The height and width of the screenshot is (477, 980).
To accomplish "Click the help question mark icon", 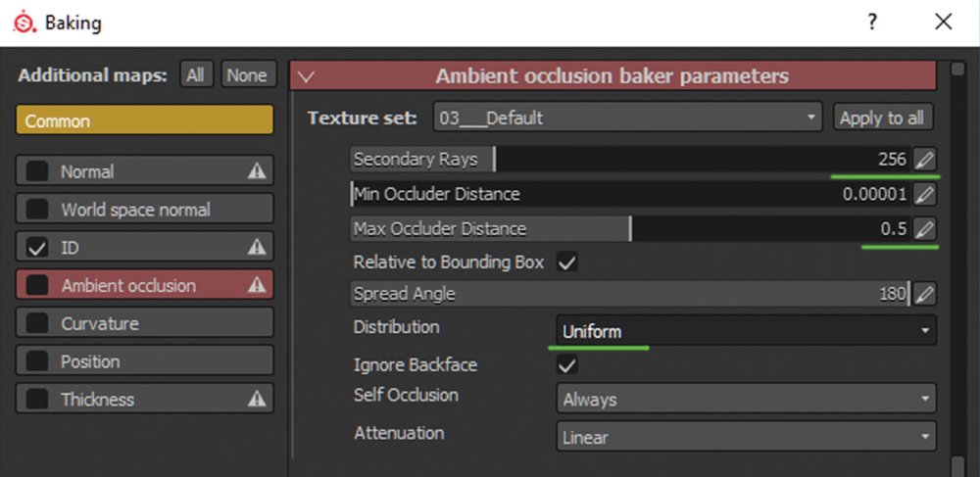I will [x=872, y=22].
